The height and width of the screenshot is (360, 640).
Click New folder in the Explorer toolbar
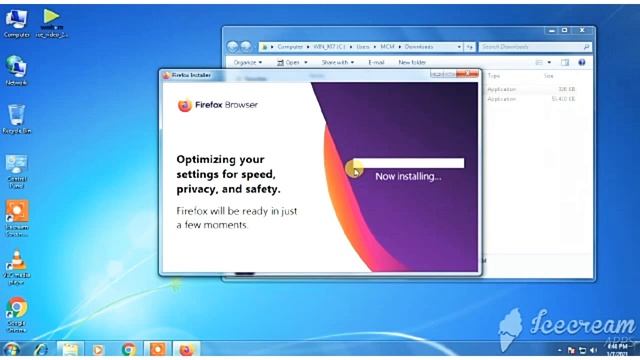point(412,62)
